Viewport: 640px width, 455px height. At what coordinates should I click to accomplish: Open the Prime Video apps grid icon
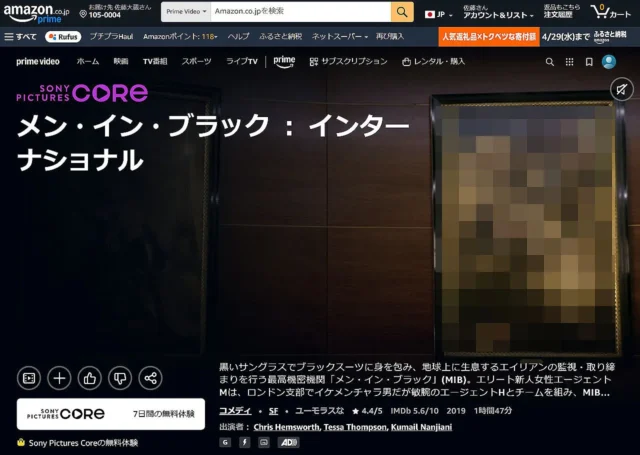point(569,62)
